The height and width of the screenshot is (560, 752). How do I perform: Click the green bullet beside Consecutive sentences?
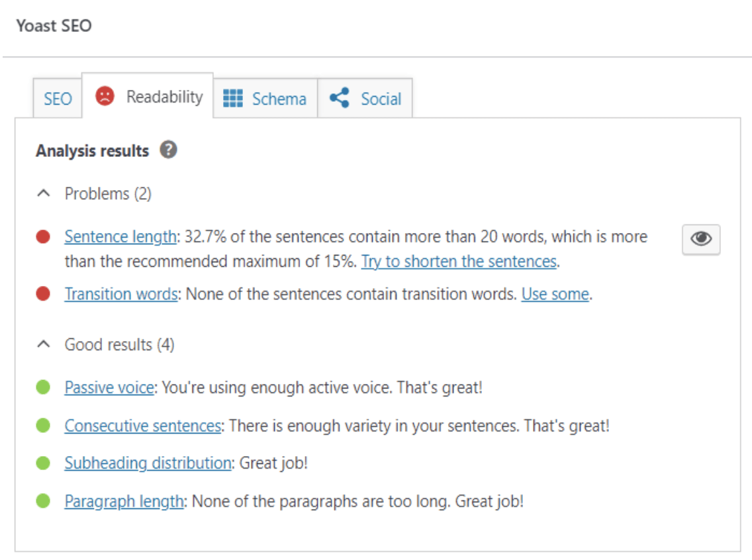click(43, 425)
